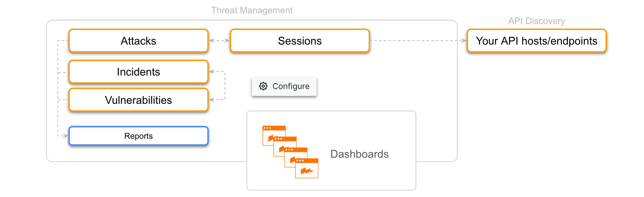Click the double-headed arrow between Attacks and Sessions
Image resolution: width=644 pixels, height=197 pixels.
click(x=219, y=41)
